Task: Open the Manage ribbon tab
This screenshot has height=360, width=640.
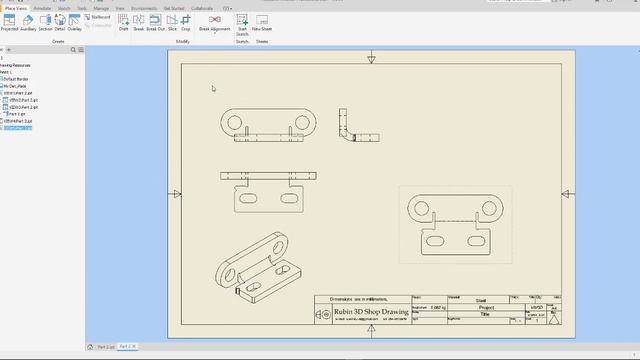Action: coord(101,8)
